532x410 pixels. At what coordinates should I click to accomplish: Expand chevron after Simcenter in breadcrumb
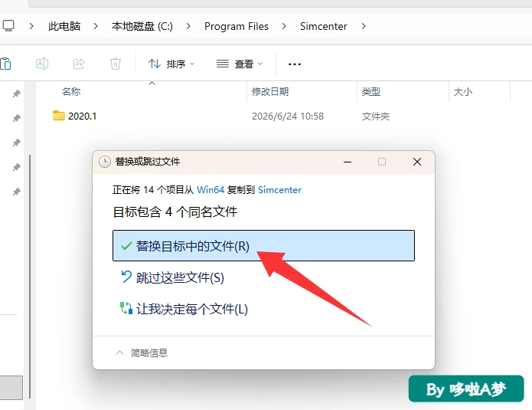(x=364, y=26)
